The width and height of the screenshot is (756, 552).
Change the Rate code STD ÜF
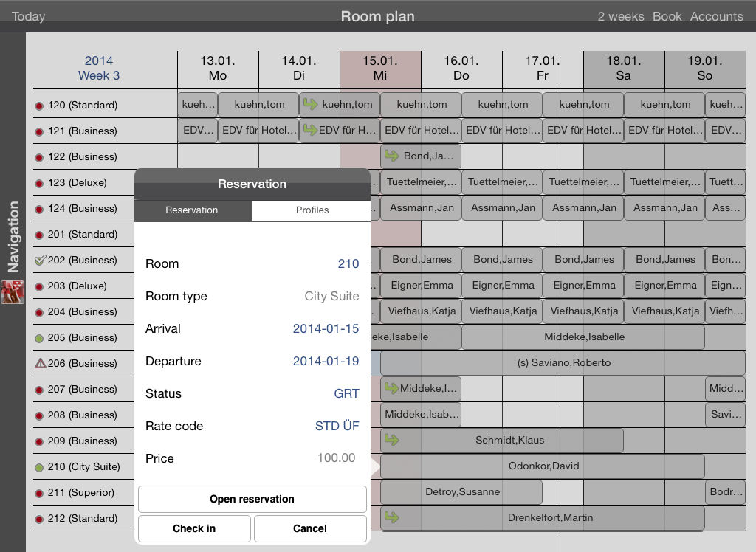tap(337, 426)
